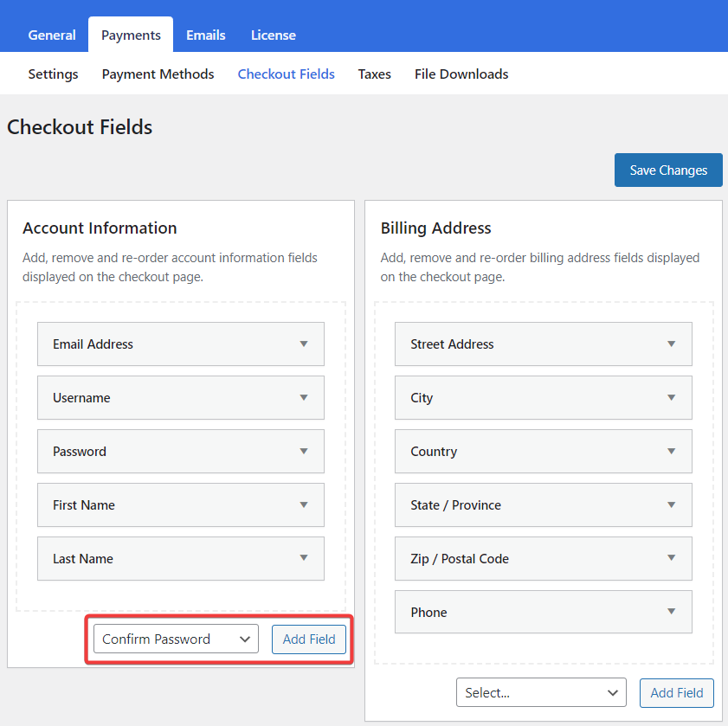Viewport: 728px width, 726px height.
Task: Expand the Password field arrow
Action: click(304, 451)
